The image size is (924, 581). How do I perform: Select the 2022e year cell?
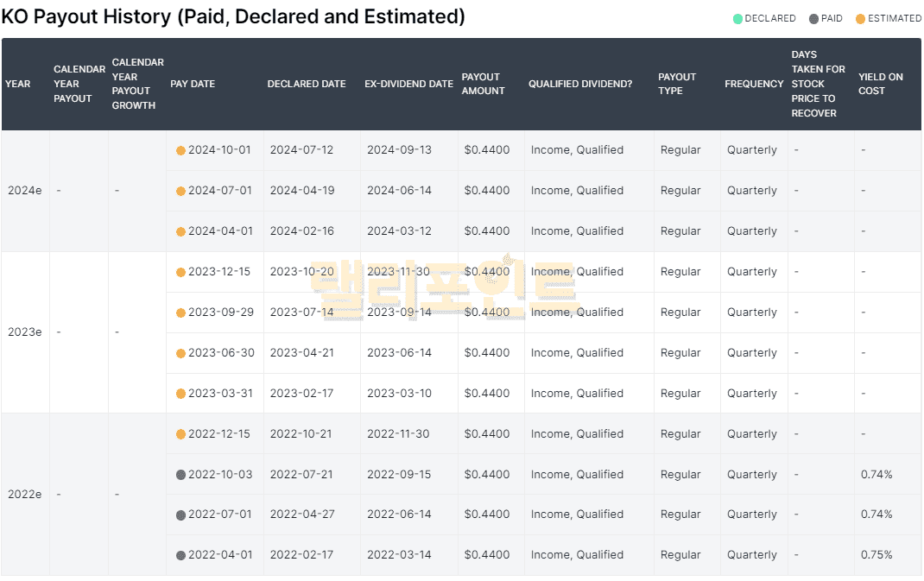tap(24, 495)
